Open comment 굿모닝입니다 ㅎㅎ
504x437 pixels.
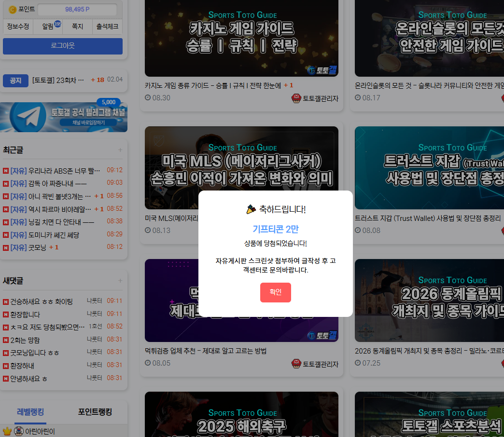click(x=35, y=353)
